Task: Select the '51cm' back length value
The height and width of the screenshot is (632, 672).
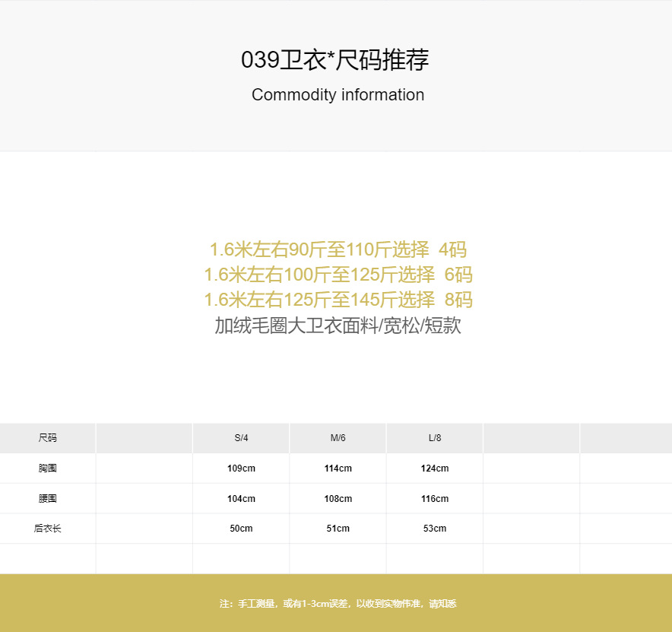Action: pos(338,529)
